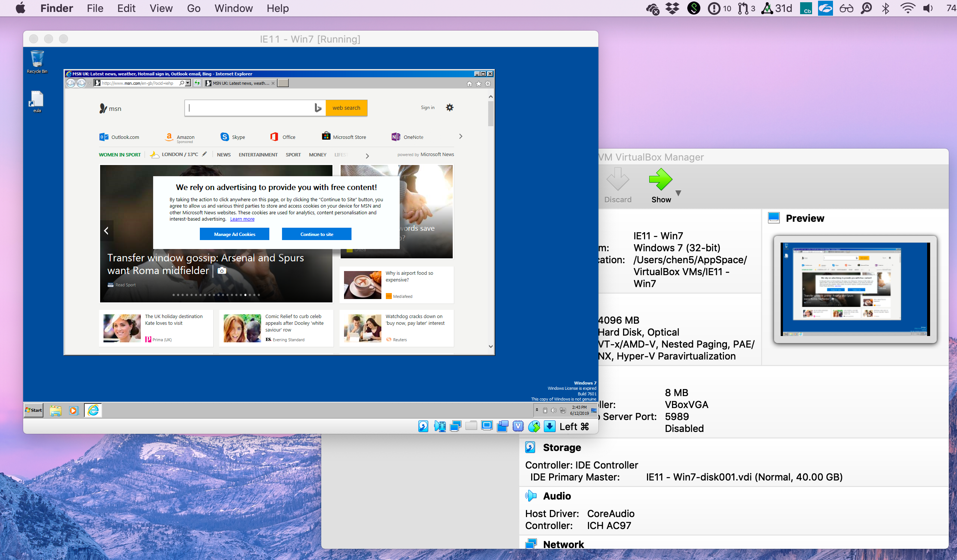The width and height of the screenshot is (957, 560).
Task: Open Windows Media Player from Win7 taskbar
Action: coord(74,410)
